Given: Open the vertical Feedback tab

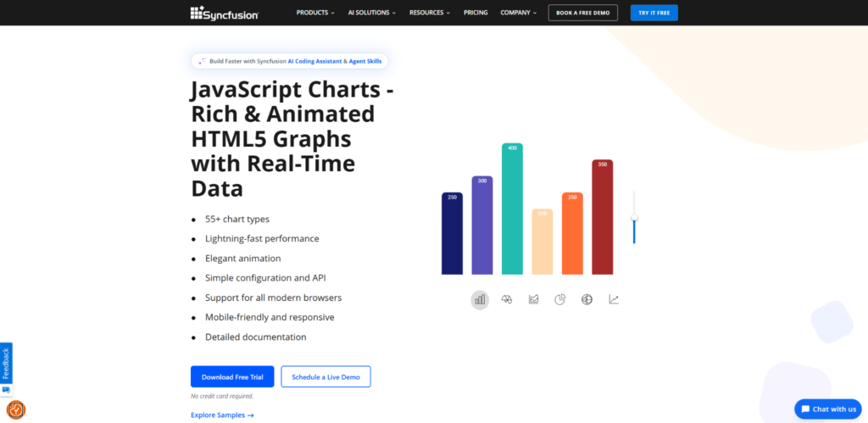Looking at the screenshot, I should coord(6,363).
